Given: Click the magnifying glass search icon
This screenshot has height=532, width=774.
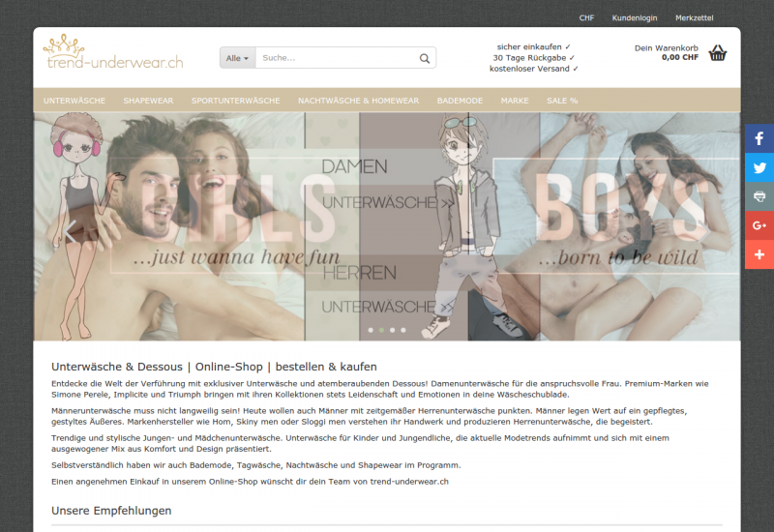Looking at the screenshot, I should 425,58.
